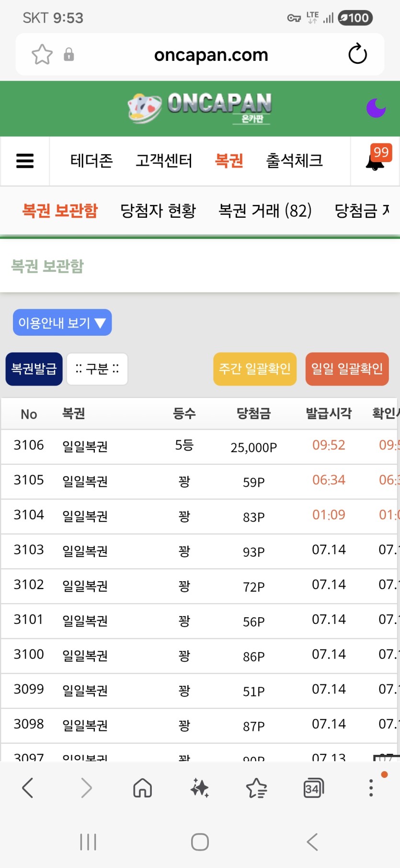The height and width of the screenshot is (868, 400).
Task: Switch to 당첨자 현황 tab
Action: (158, 211)
